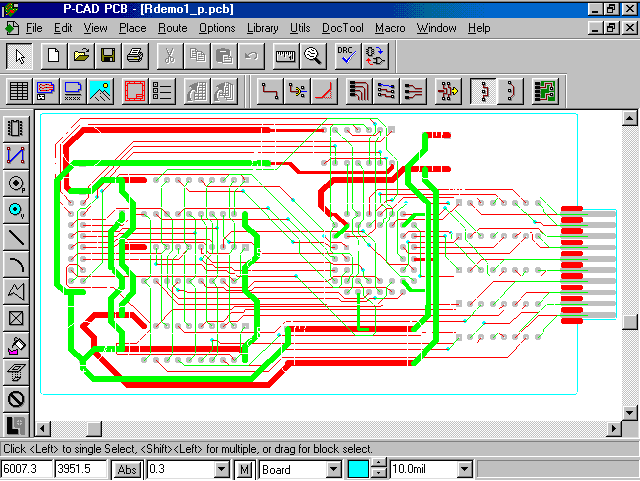Select the bus route tool
640x481 pixels.
pos(359,91)
